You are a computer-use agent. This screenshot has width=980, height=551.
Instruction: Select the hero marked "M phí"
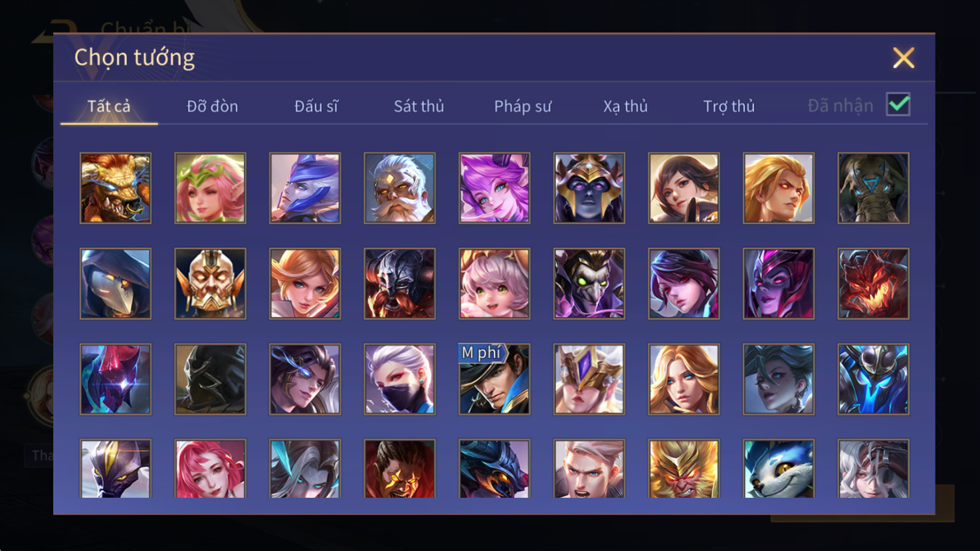click(x=494, y=379)
